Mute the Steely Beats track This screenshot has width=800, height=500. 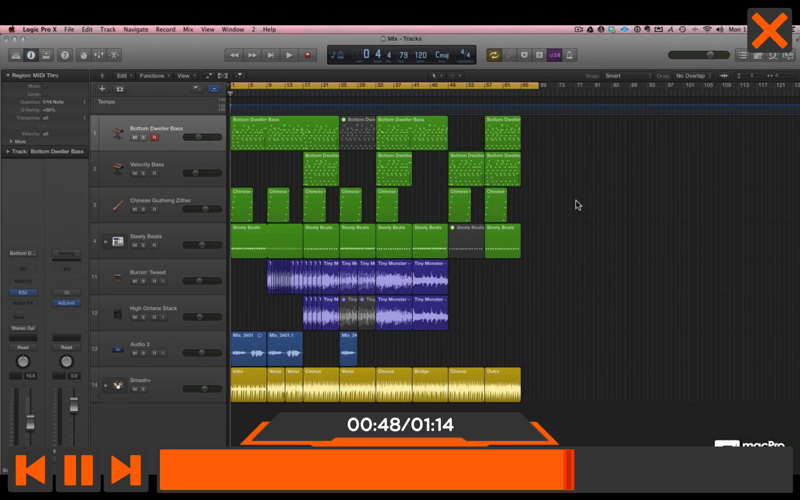click(x=135, y=245)
